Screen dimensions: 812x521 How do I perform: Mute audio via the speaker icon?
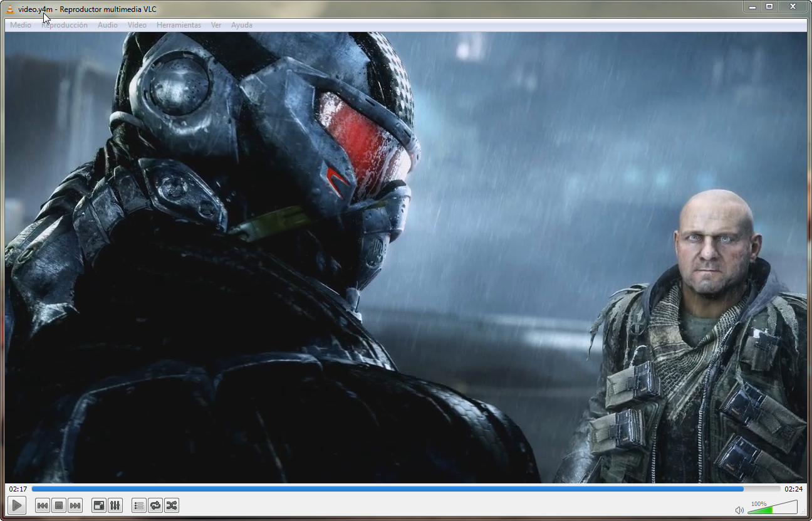[x=739, y=510]
